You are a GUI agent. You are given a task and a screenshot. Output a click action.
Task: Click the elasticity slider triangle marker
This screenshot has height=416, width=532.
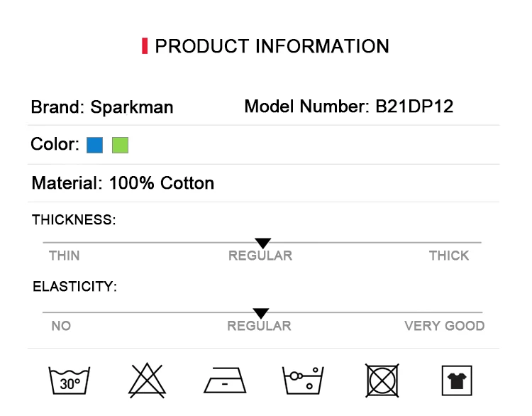(261, 313)
